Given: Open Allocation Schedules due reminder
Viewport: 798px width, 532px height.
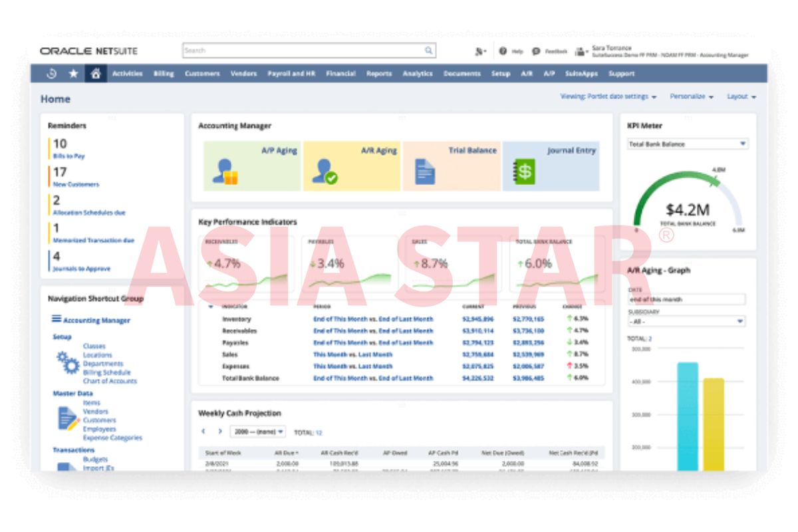Looking at the screenshot, I should pyautogui.click(x=89, y=213).
